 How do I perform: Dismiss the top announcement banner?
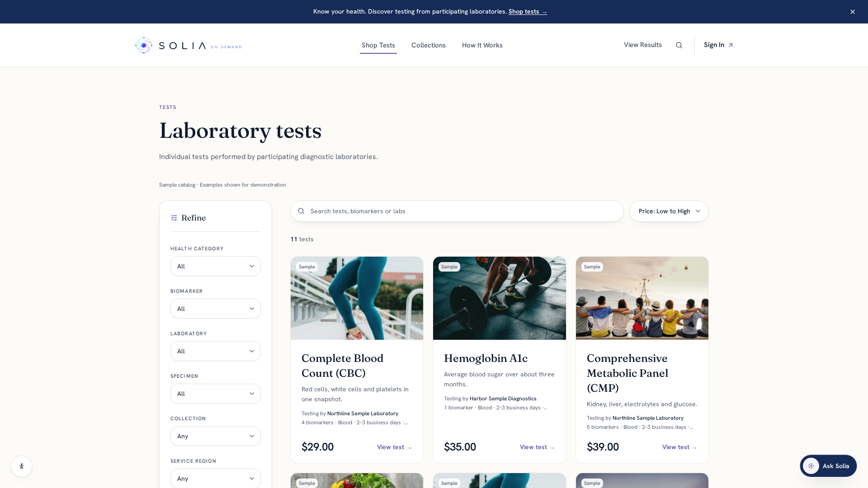point(853,12)
